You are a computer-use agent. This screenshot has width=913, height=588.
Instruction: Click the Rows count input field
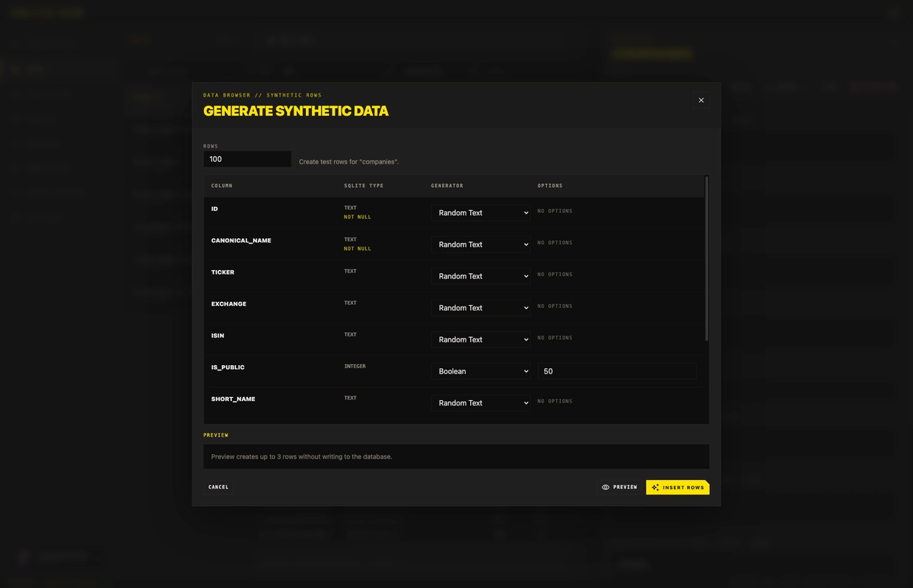(x=247, y=159)
